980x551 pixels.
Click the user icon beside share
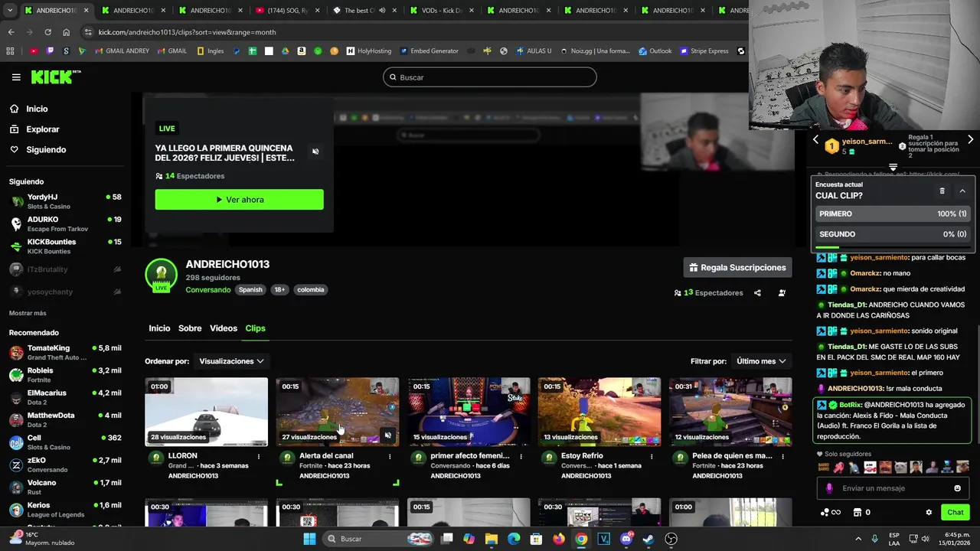tap(782, 293)
